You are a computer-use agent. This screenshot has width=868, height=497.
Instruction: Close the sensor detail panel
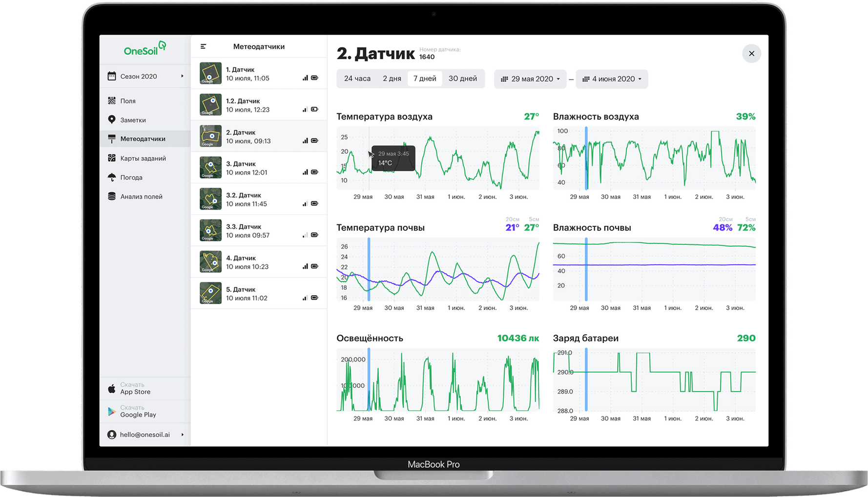click(752, 54)
